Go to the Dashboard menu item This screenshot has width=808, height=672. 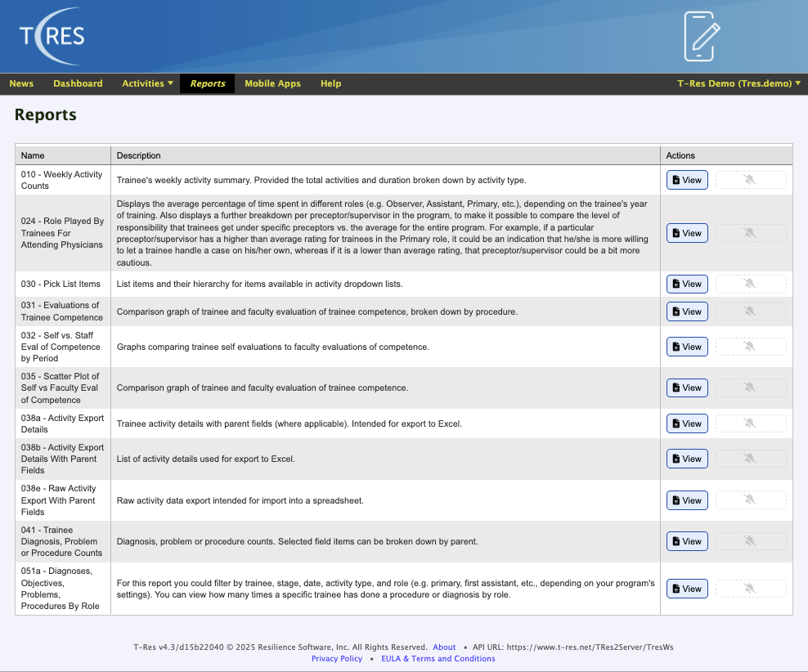pyautogui.click(x=78, y=83)
